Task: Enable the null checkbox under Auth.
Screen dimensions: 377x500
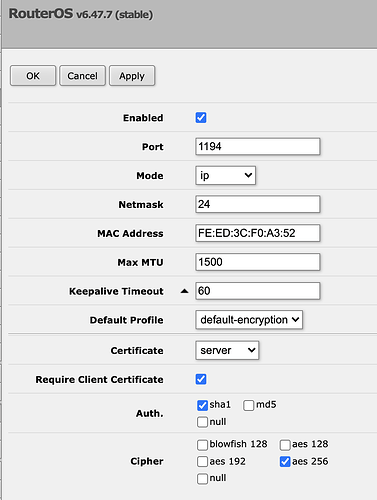Action: click(202, 422)
